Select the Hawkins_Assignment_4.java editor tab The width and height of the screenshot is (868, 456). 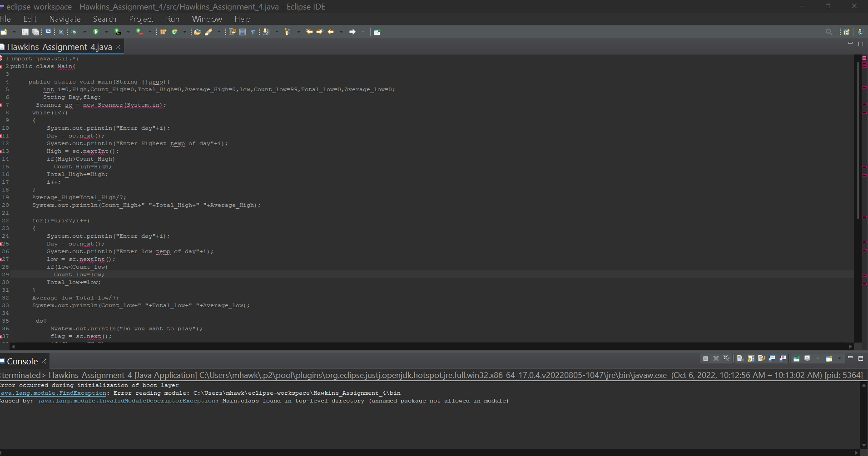60,47
